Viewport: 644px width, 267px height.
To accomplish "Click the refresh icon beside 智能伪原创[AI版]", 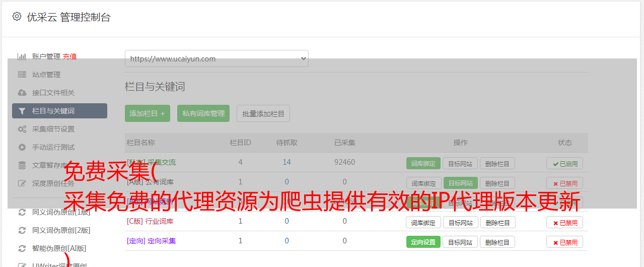I will pos(22,248).
